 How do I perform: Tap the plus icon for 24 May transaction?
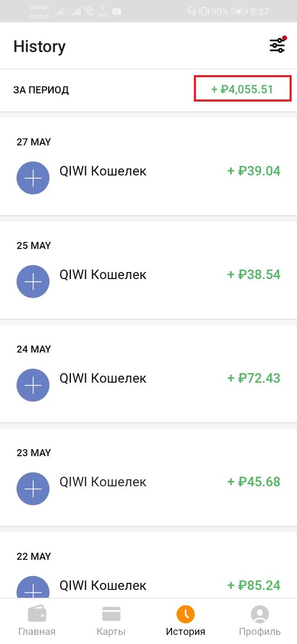(33, 385)
